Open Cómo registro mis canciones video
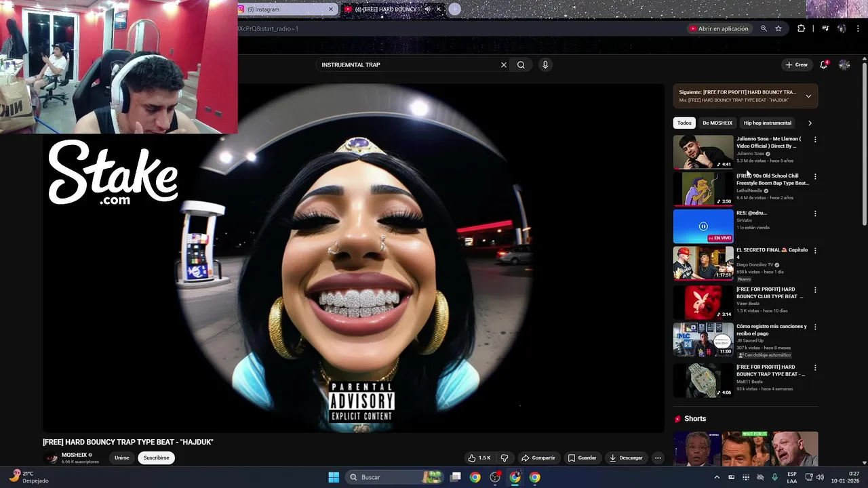The height and width of the screenshot is (488, 868). coord(703,340)
